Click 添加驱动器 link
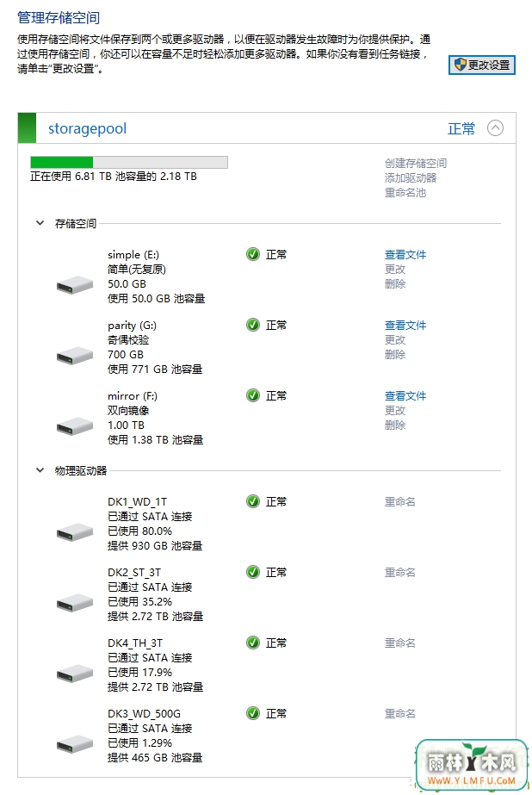Image resolution: width=532 pixels, height=795 pixels. [411, 178]
